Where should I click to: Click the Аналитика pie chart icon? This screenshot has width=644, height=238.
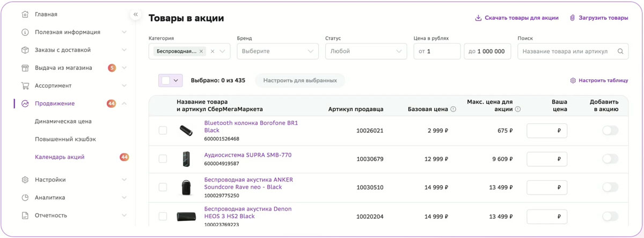(x=25, y=197)
